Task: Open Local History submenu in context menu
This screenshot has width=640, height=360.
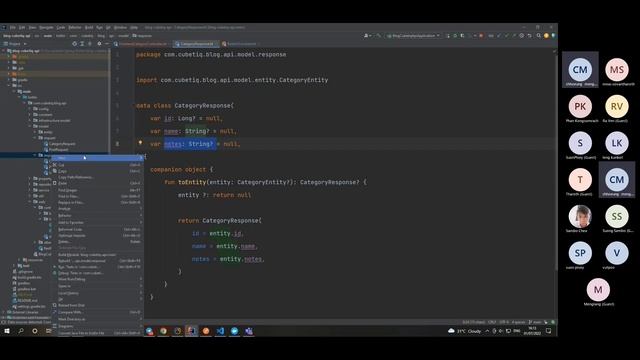Action: pyautogui.click(x=98, y=293)
